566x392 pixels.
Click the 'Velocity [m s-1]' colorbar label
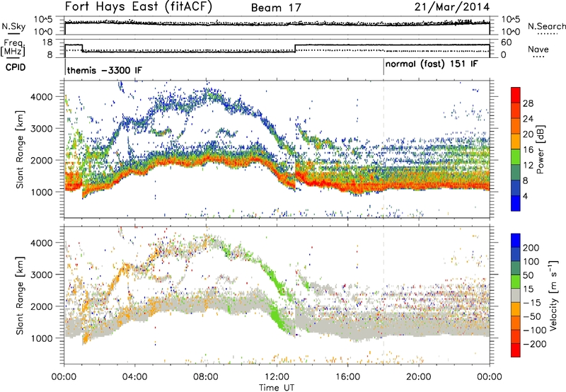click(x=553, y=295)
